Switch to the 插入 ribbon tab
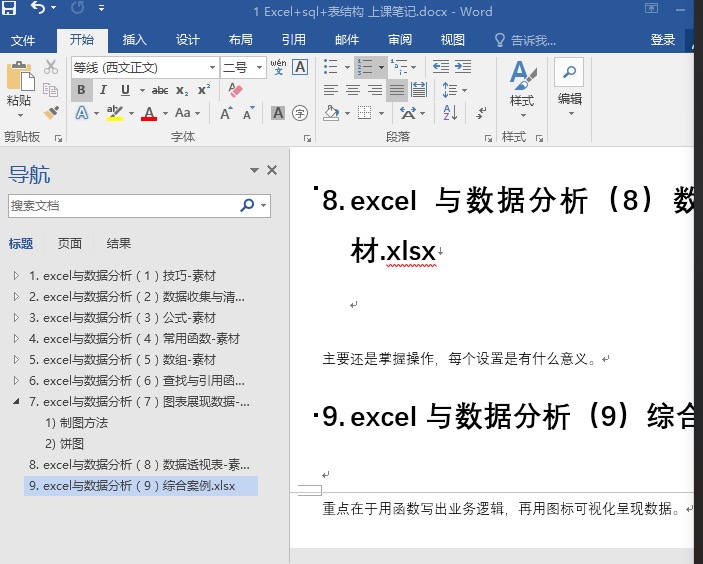 point(135,40)
